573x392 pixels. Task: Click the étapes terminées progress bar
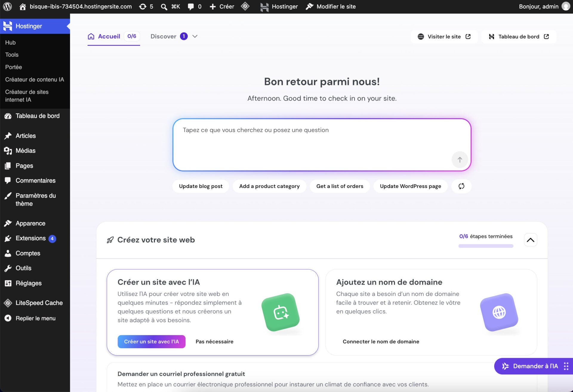486,246
